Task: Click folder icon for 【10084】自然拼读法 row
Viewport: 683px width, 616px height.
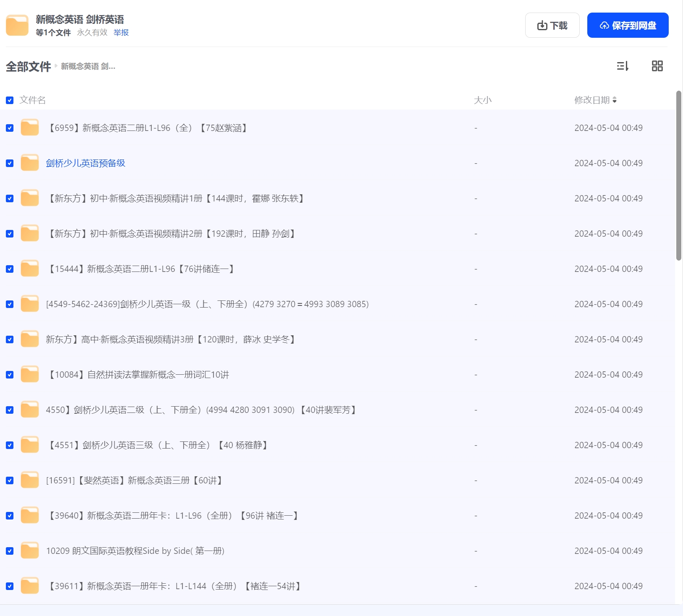Action: coord(30,375)
